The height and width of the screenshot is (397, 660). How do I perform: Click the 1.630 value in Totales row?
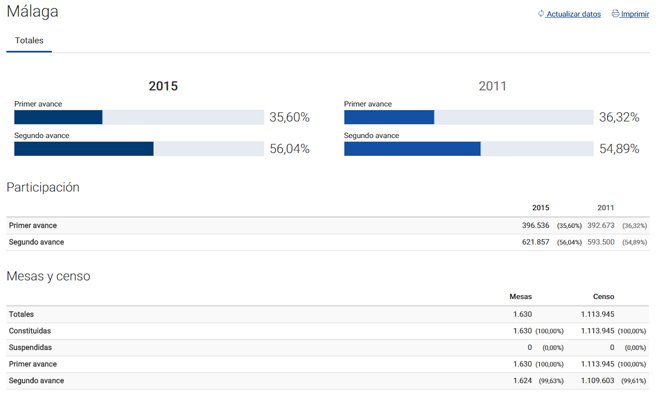tap(522, 314)
